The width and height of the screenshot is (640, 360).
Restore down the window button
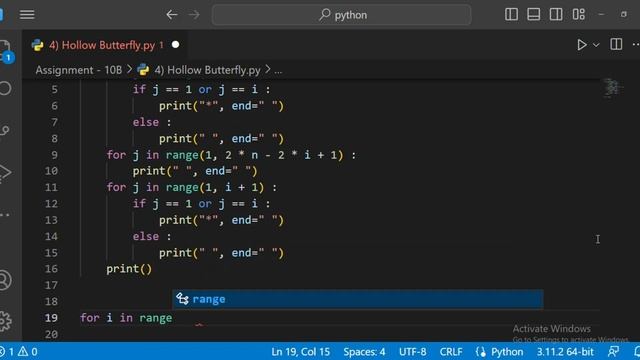click(624, 14)
